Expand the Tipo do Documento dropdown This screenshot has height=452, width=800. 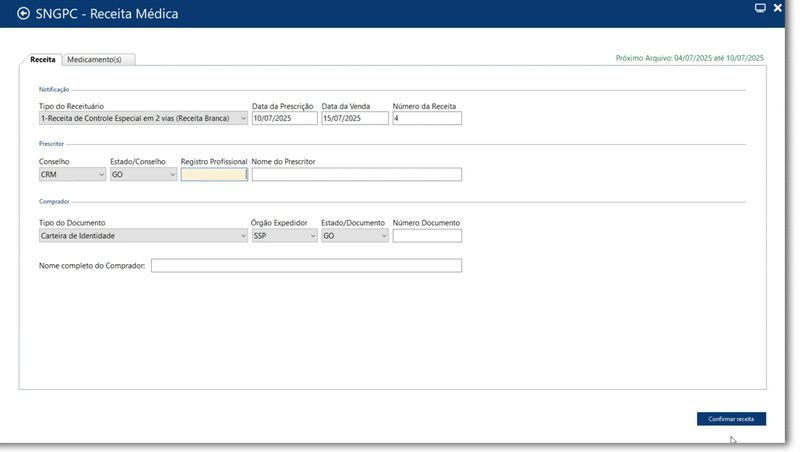(x=143, y=236)
